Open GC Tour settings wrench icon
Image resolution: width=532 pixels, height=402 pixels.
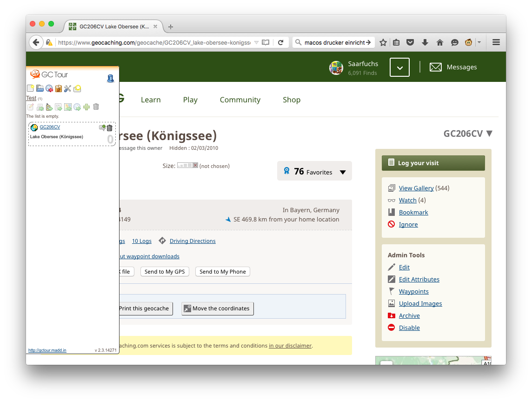coord(68,88)
